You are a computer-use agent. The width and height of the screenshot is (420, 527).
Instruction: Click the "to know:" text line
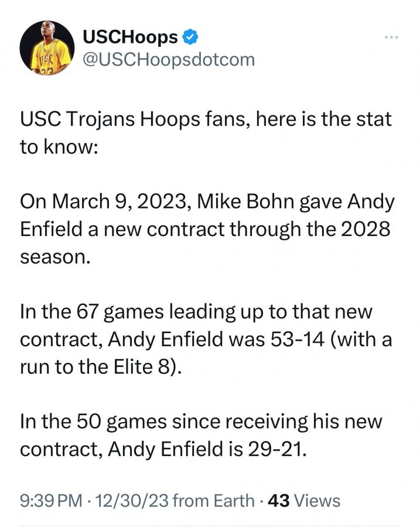(57, 147)
